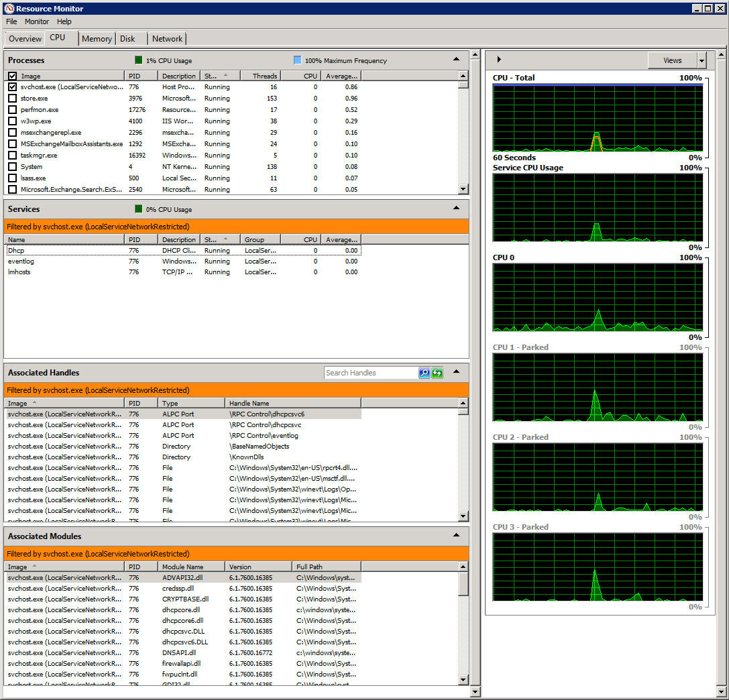Check the store.exe process checkbox
The image size is (729, 700).
pyautogui.click(x=11, y=98)
